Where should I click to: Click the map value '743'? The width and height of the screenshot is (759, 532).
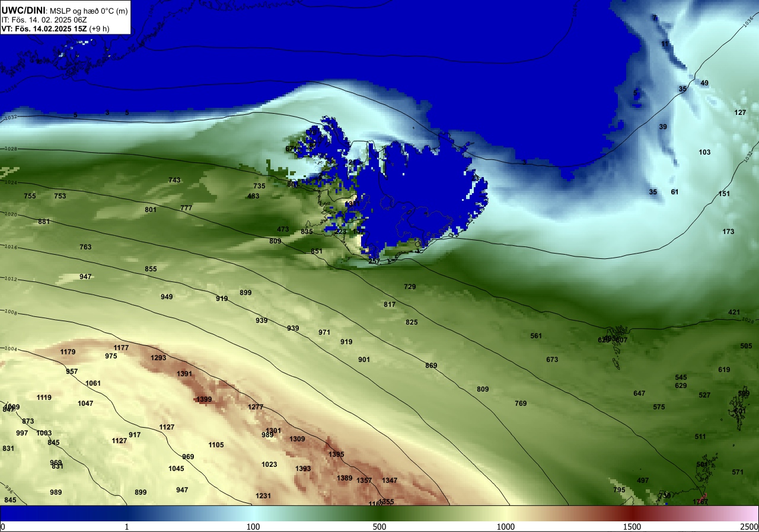coord(174,180)
